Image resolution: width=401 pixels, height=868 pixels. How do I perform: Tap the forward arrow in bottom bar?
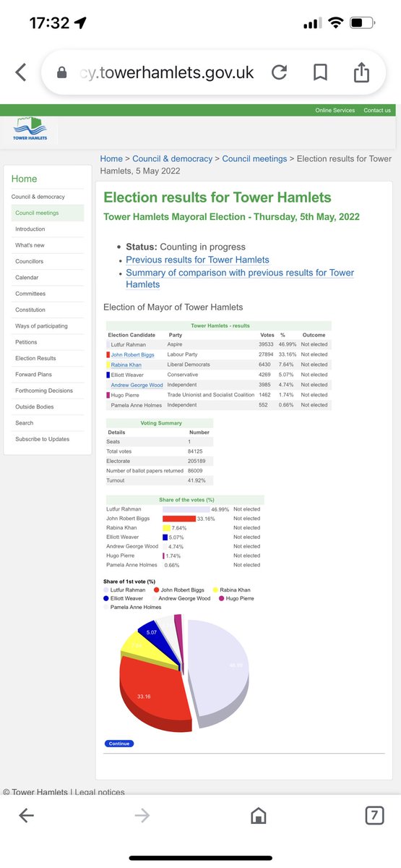point(142,816)
